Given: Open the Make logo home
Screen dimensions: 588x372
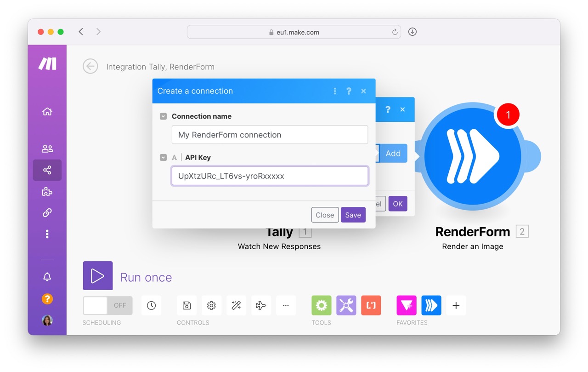Looking at the screenshot, I should click(47, 64).
